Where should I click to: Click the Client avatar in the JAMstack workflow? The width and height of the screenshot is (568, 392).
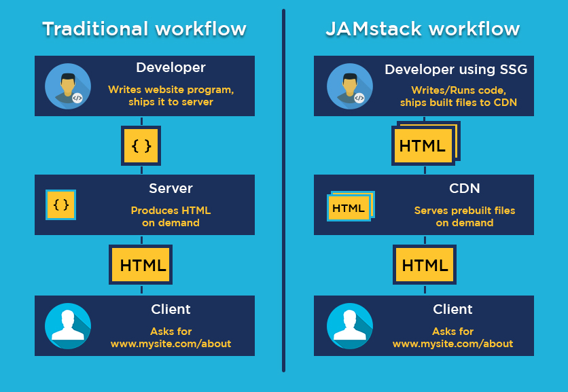point(349,326)
